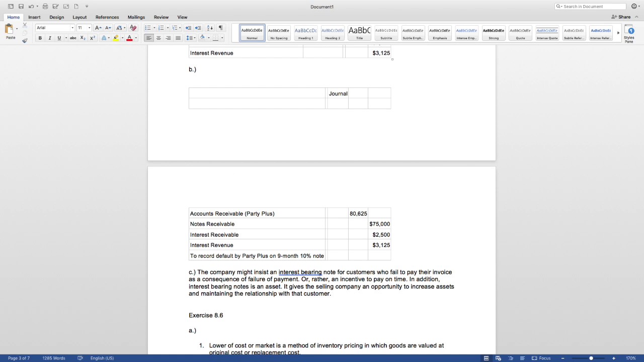Apply the Intense Quote style
Image resolution: width=644 pixels, height=362 pixels.
(547, 33)
